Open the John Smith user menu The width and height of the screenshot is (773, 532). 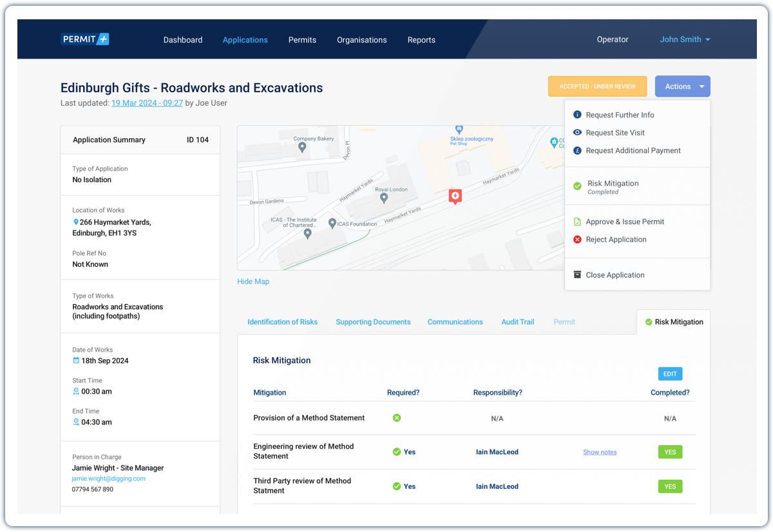pos(685,39)
